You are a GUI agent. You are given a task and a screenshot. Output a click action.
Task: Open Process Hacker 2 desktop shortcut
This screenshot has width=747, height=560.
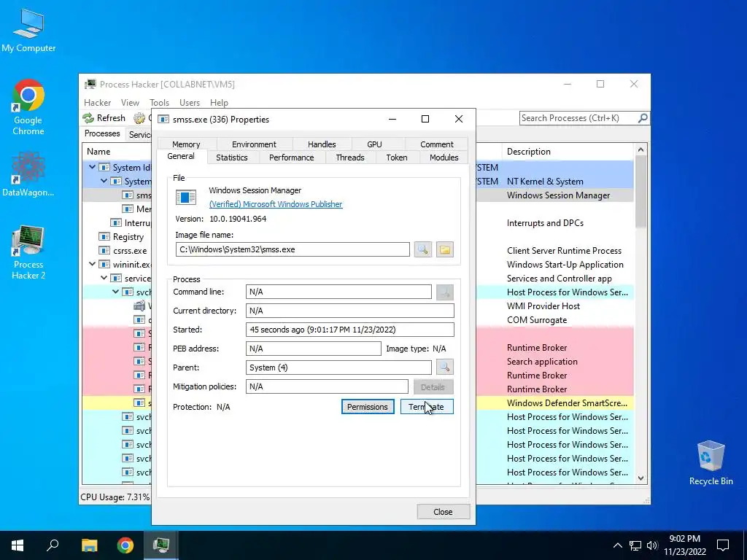[28, 252]
